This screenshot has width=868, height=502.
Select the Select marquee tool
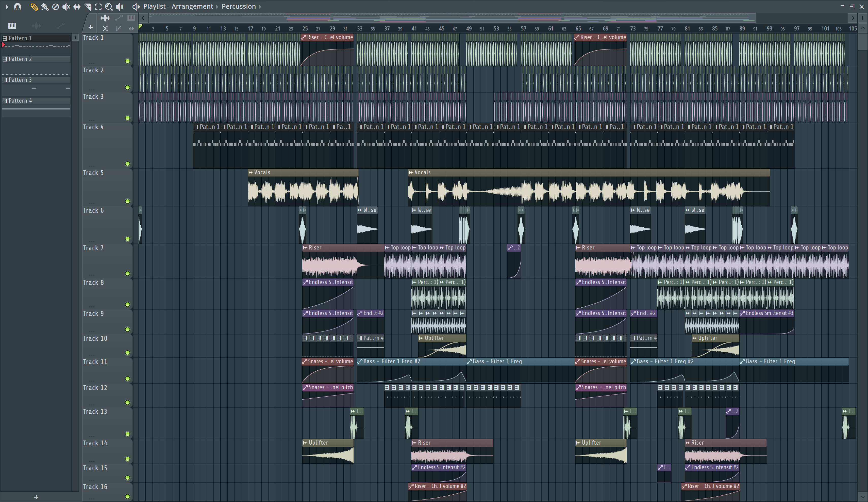[98, 7]
